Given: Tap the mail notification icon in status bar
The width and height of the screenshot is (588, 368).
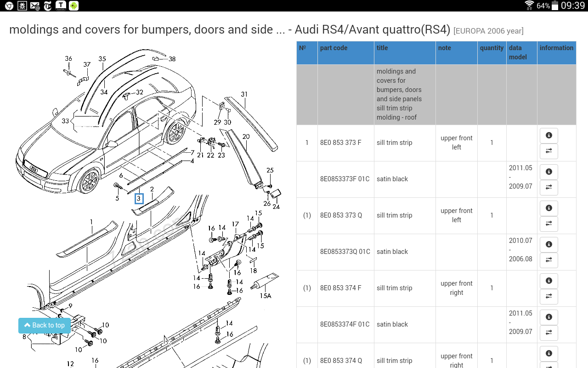Looking at the screenshot, I should coord(34,6).
